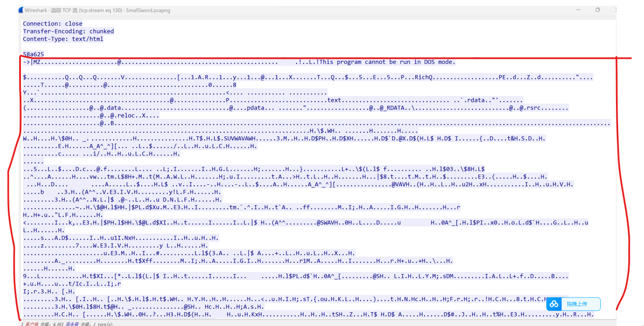Click the Wireshark fin icon in title bar
This screenshot has height=326, width=644.
pos(21,10)
